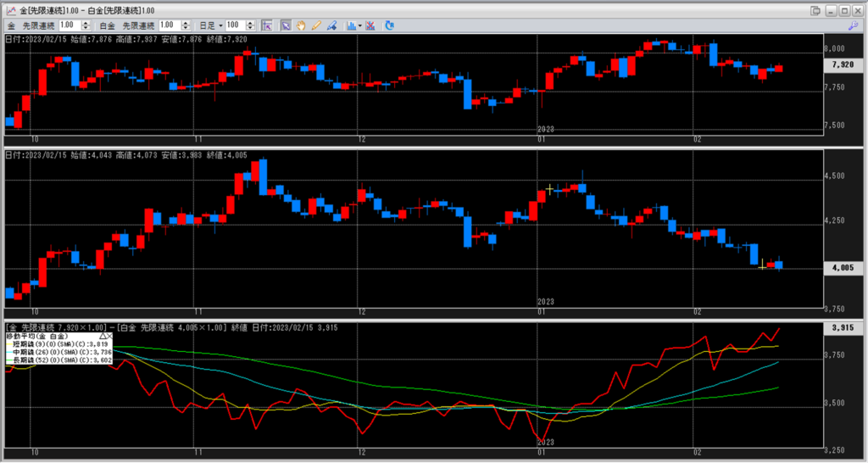The image size is (868, 463).
Task: Close the moving average legend box
Action: tap(111, 337)
